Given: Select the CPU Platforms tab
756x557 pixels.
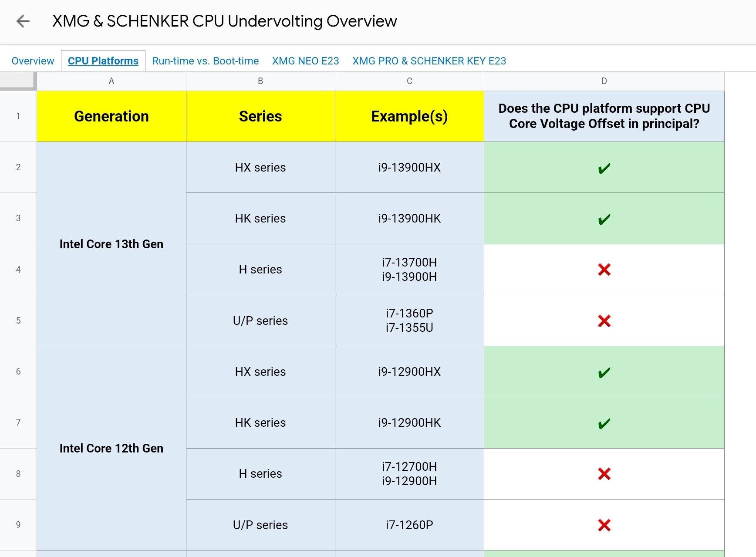Looking at the screenshot, I should pyautogui.click(x=103, y=61).
